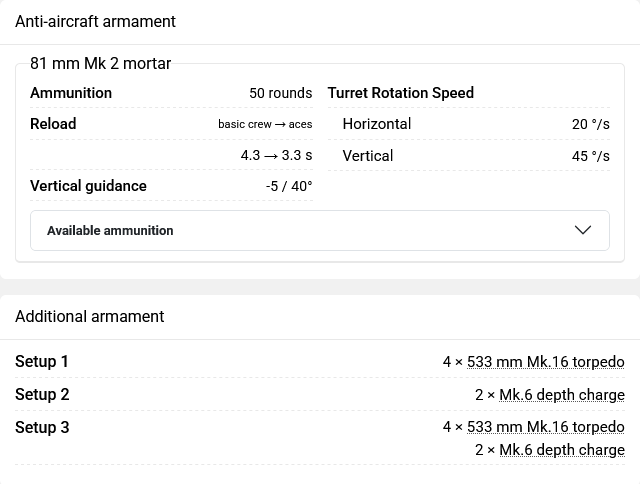Click the Turret Rotation Speed heading
Viewport: 640px width, 484px height.
pos(401,93)
